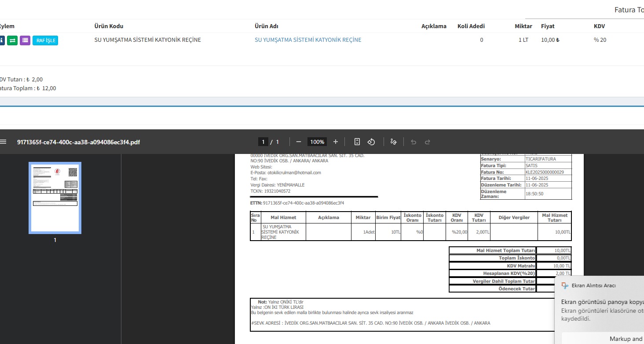
Task: Click the purple list icon
Action: 25,40
